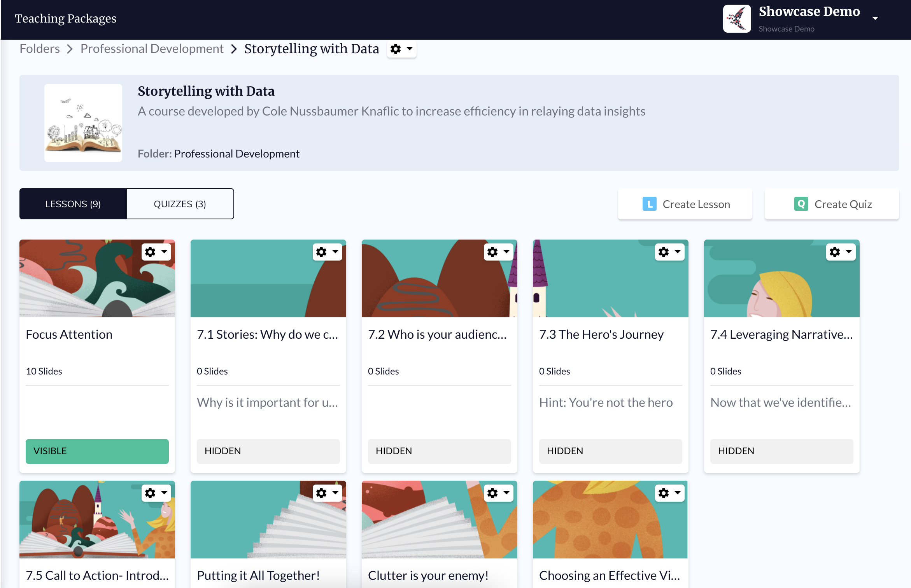Open gear menu on Putting it All Together card
The height and width of the screenshot is (588, 911).
tap(327, 493)
